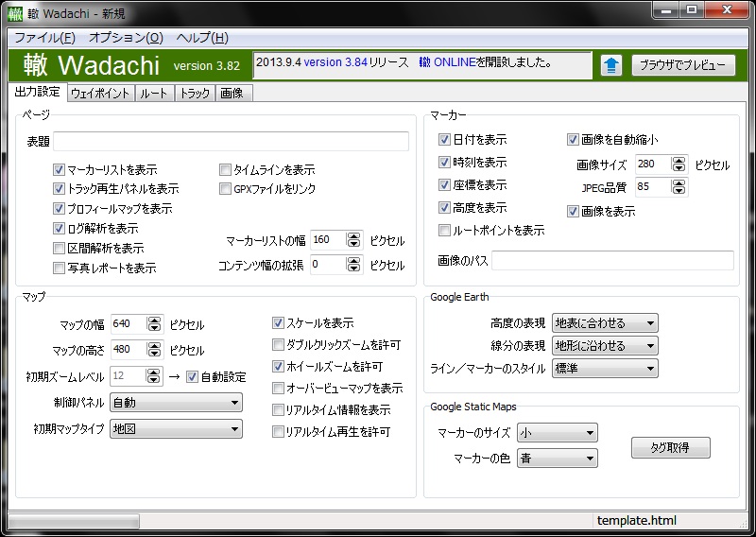The width and height of the screenshot is (756, 537).
Task: Open the 高度の表現 dropdown
Action: click(x=605, y=322)
